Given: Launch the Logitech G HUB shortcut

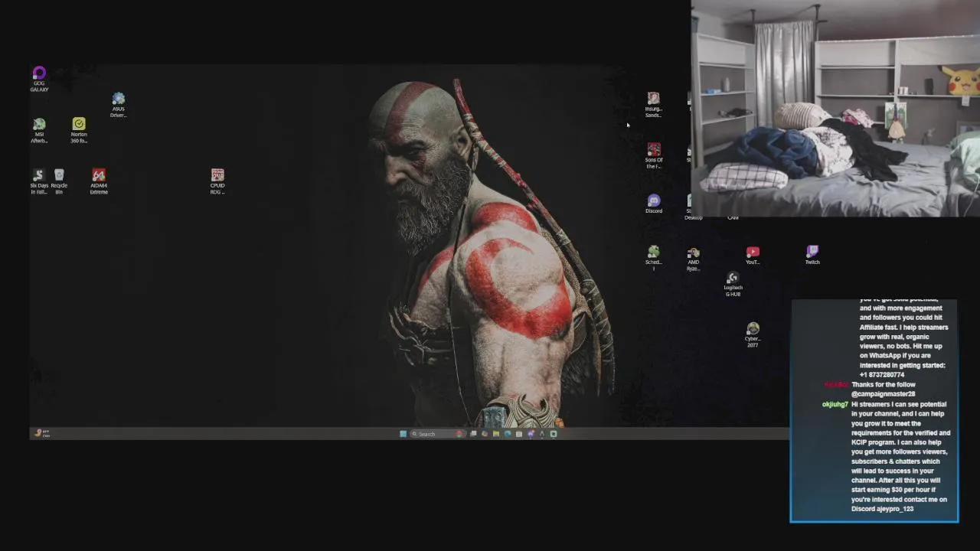Looking at the screenshot, I should (733, 284).
